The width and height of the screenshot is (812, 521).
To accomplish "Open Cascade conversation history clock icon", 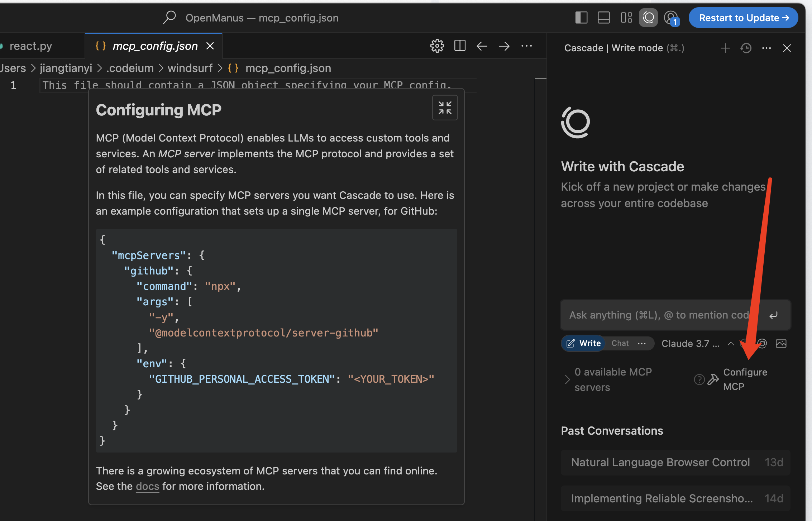I will (x=746, y=48).
